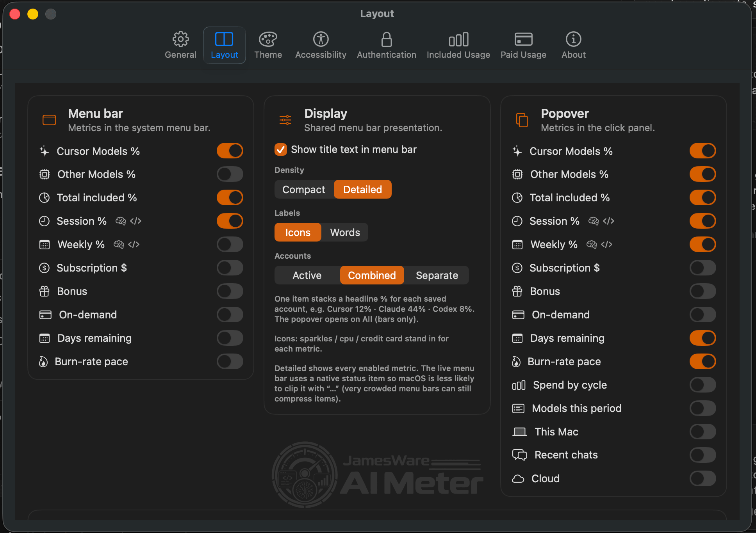The image size is (756, 533).
Task: Disable Cursor Models % in Popover
Action: [x=703, y=151]
